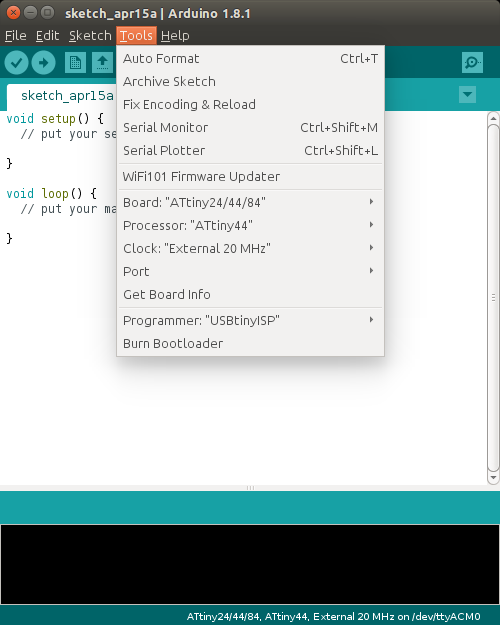The height and width of the screenshot is (625, 500).
Task: Open the Sketch menu
Action: [x=90, y=36]
